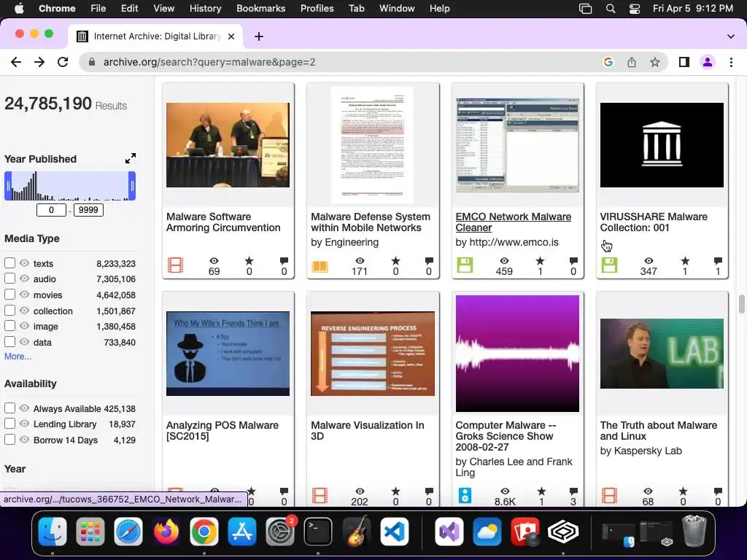Check the audio media type checkbox
747x560 pixels.
9,279
